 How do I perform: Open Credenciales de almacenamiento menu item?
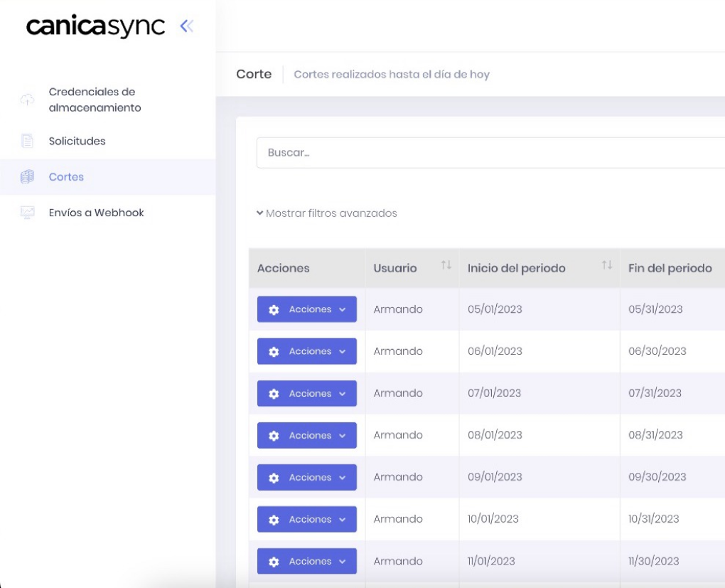point(95,100)
